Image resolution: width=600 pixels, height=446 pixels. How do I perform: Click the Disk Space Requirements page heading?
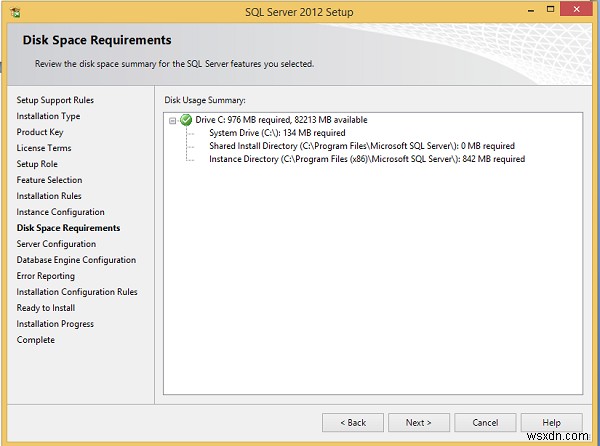pos(97,40)
